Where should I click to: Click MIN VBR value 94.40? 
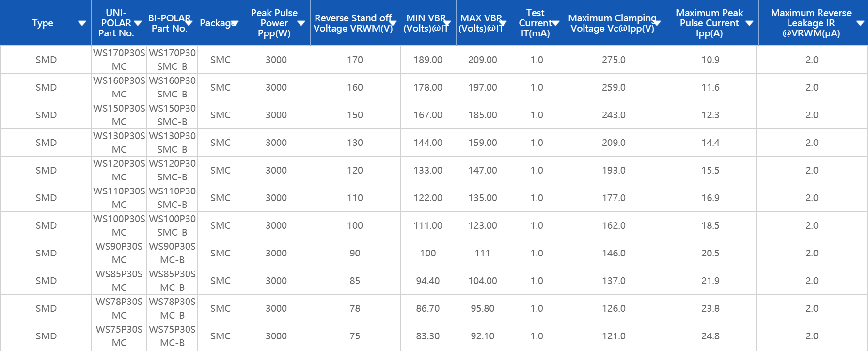pyautogui.click(x=428, y=281)
